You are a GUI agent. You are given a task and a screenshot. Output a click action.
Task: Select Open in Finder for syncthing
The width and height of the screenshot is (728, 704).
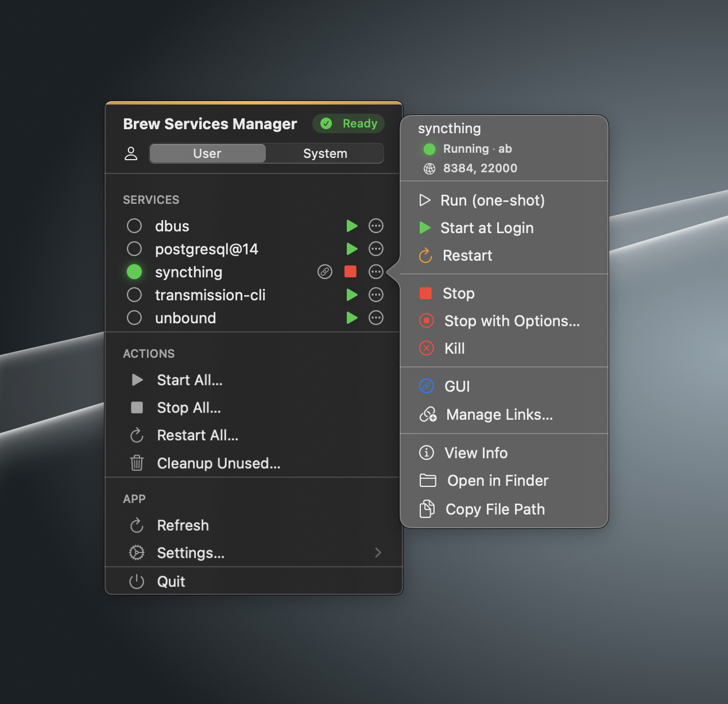[x=497, y=481]
